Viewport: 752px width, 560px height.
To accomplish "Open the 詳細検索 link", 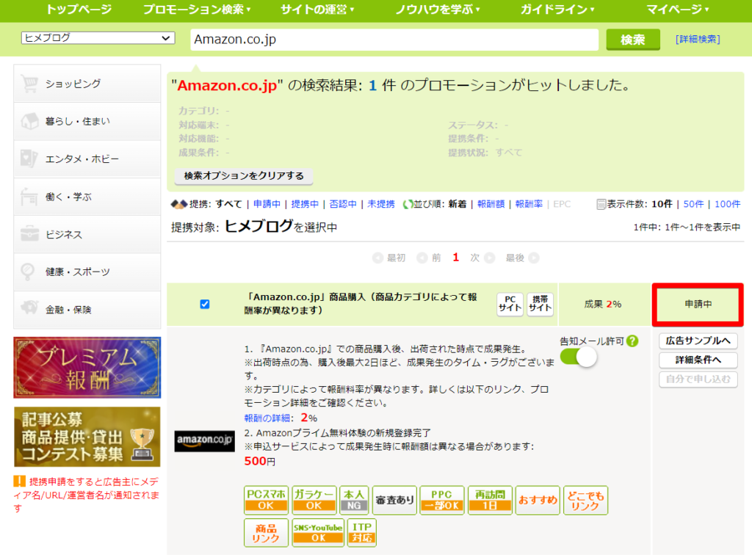I will (x=698, y=40).
